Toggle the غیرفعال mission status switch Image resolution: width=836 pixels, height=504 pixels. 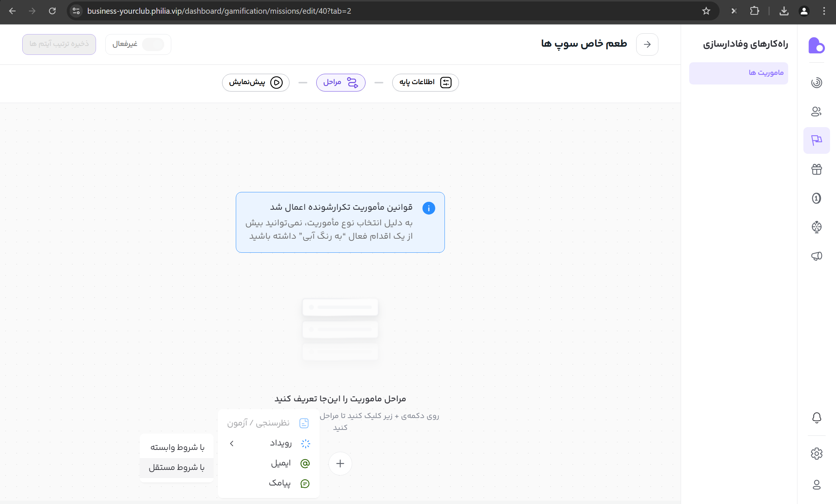pos(153,44)
